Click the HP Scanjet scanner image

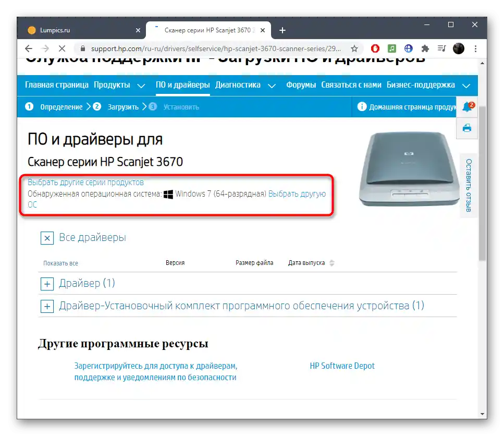click(x=410, y=169)
